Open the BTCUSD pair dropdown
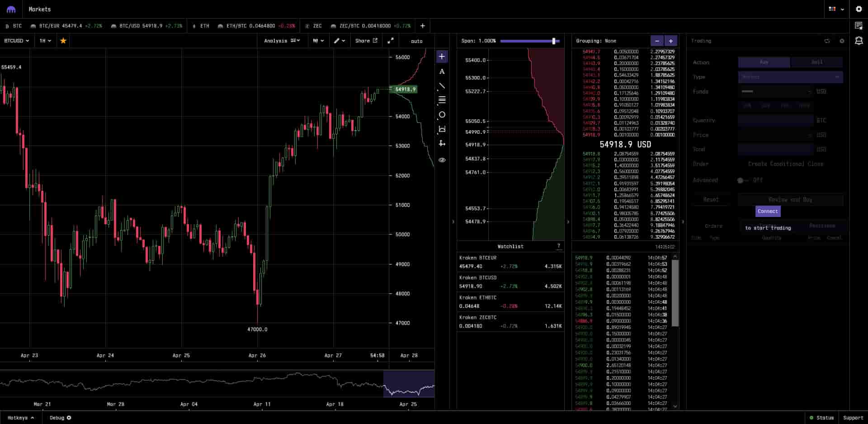This screenshot has width=868, height=424. click(x=17, y=41)
